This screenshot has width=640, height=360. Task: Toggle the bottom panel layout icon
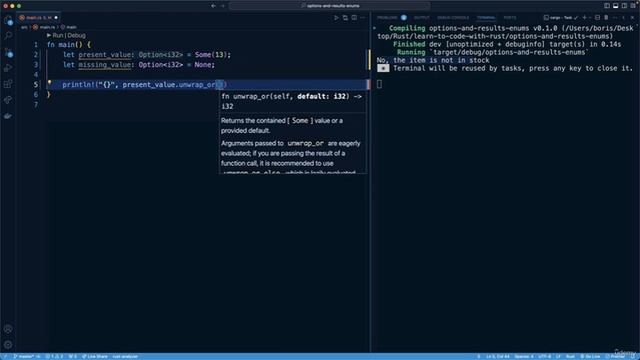pos(616,6)
